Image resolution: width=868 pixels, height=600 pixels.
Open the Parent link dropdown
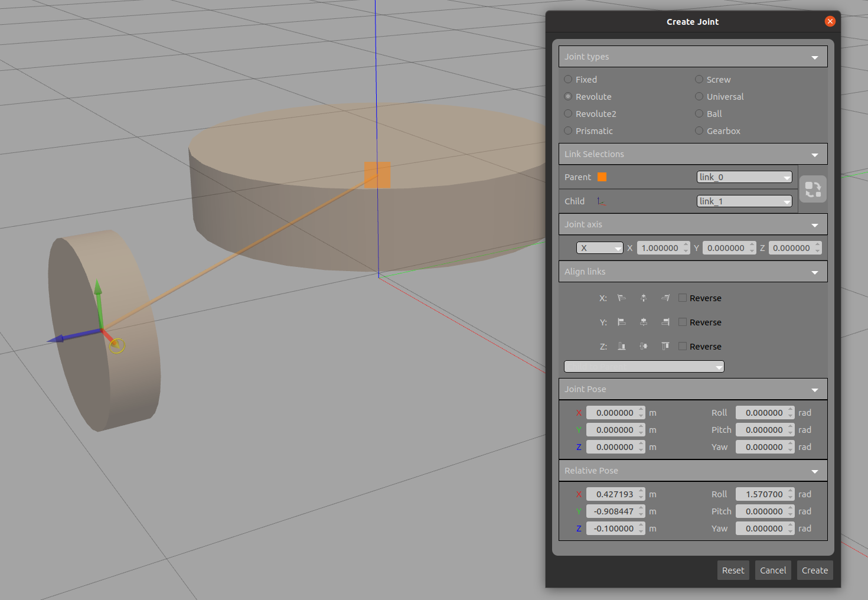tap(744, 177)
